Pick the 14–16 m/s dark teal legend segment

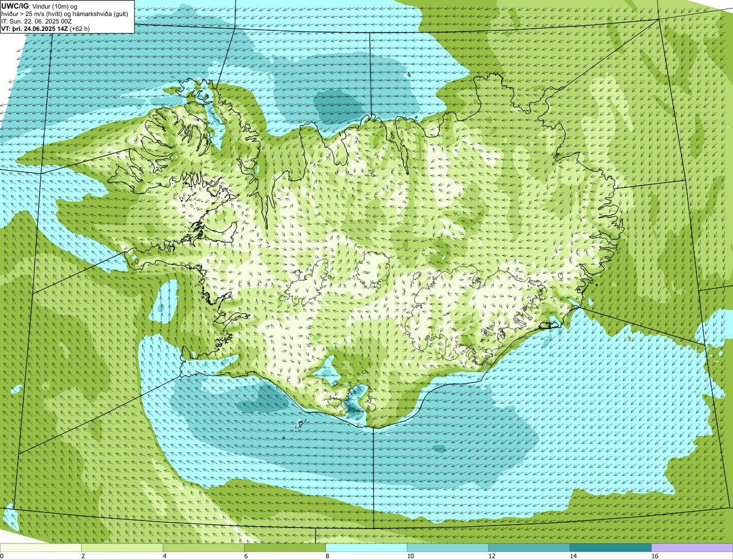(x=610, y=547)
